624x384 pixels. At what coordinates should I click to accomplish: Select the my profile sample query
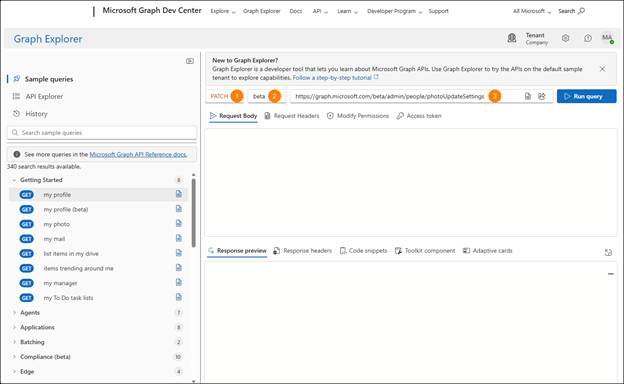[x=98, y=195]
